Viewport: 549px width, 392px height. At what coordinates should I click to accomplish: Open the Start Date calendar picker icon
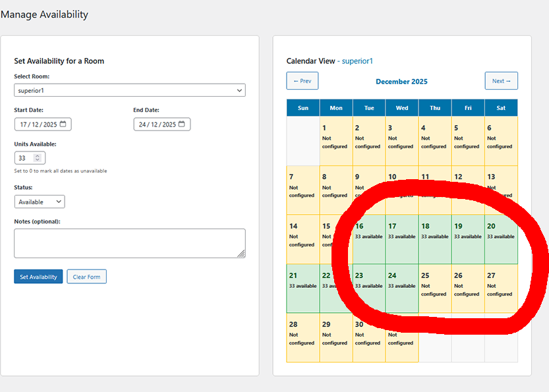63,124
